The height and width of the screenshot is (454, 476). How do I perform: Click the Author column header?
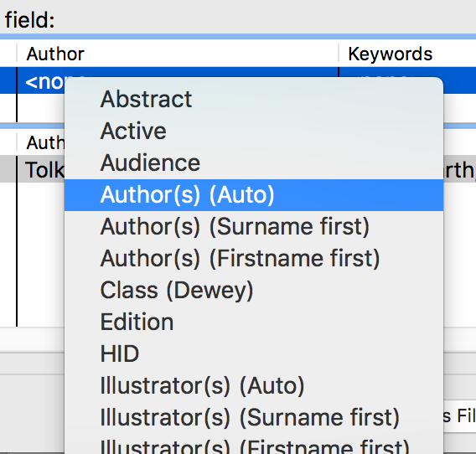click(x=178, y=54)
